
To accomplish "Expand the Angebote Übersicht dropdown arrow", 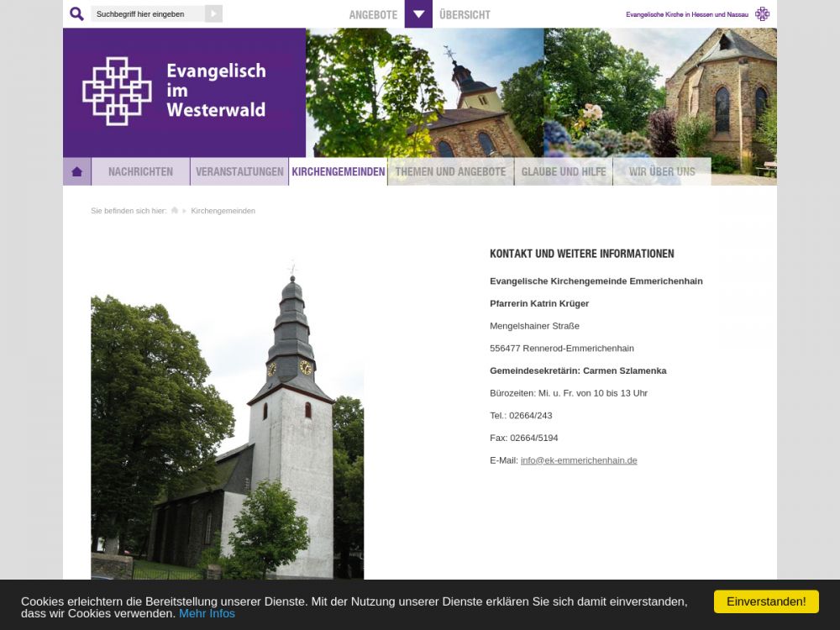I will 418,14.
